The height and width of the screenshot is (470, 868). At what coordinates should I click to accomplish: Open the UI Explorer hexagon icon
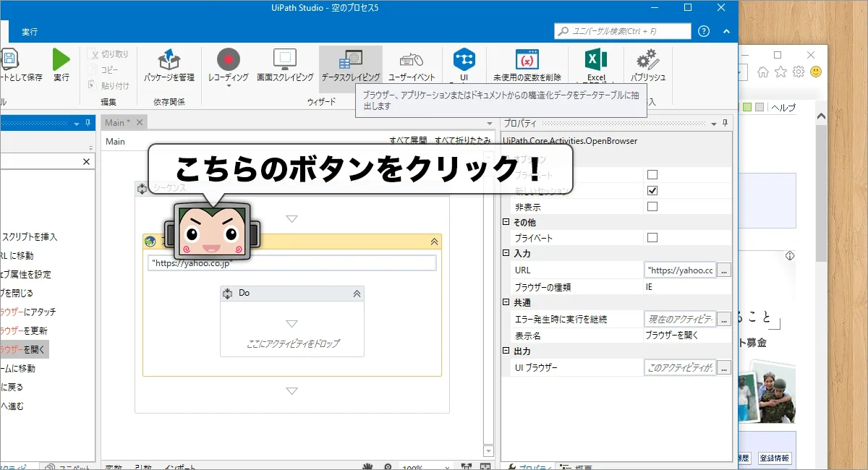[x=464, y=59]
